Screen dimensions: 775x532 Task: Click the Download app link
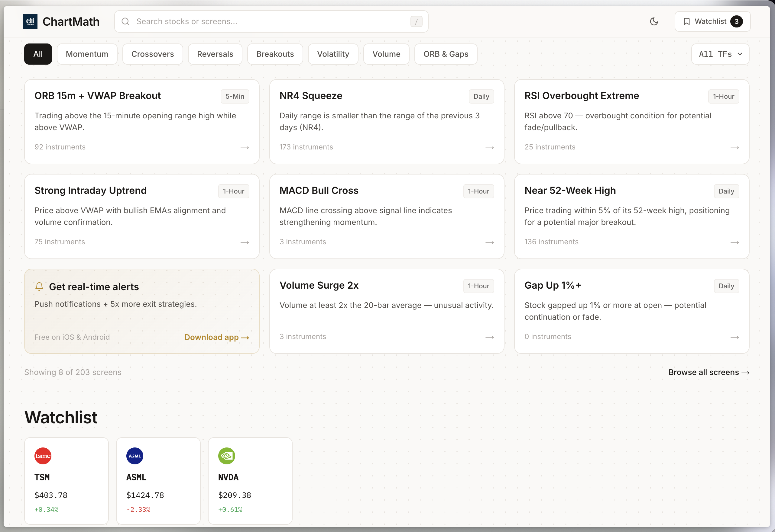(x=216, y=337)
